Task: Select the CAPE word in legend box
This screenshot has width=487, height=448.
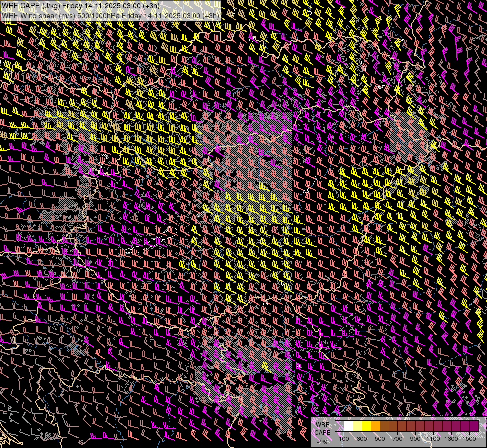Action: [322, 432]
